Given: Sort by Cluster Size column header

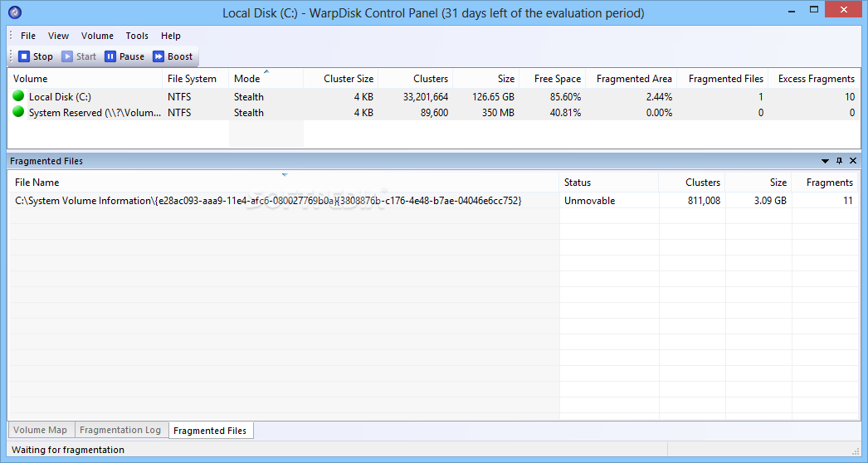Looking at the screenshot, I should (340, 79).
